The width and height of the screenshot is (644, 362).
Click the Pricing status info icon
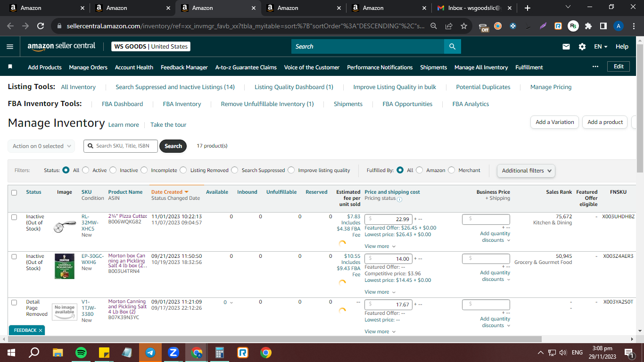pos(399,199)
